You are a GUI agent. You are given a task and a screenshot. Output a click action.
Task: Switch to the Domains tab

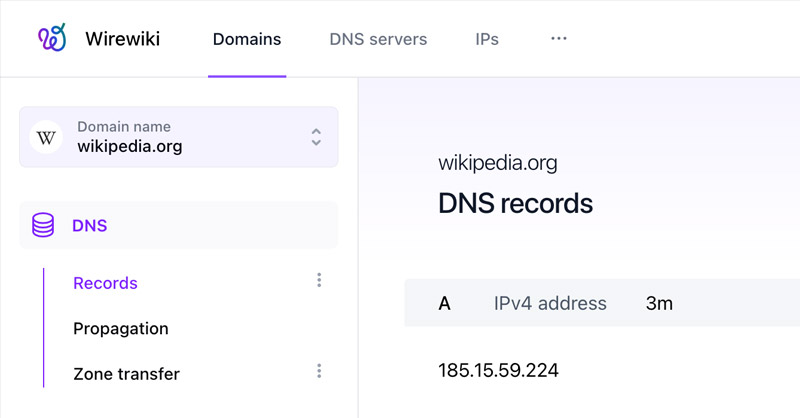[x=247, y=39]
